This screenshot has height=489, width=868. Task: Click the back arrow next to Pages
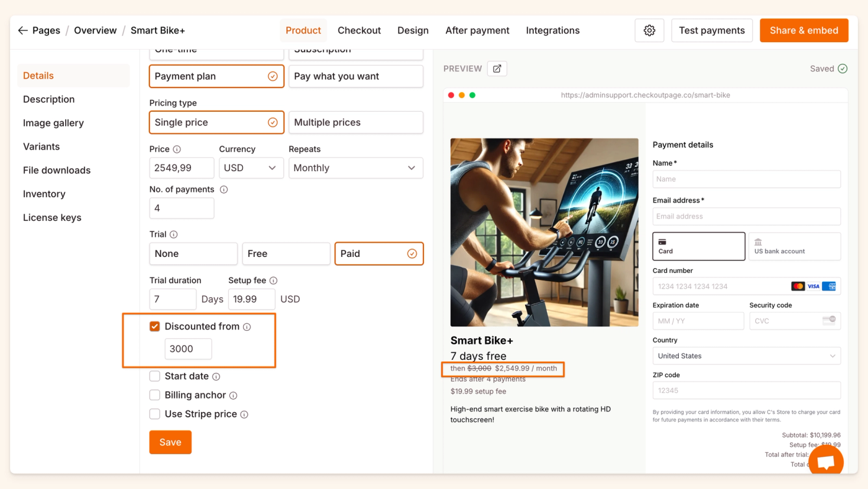tap(23, 30)
